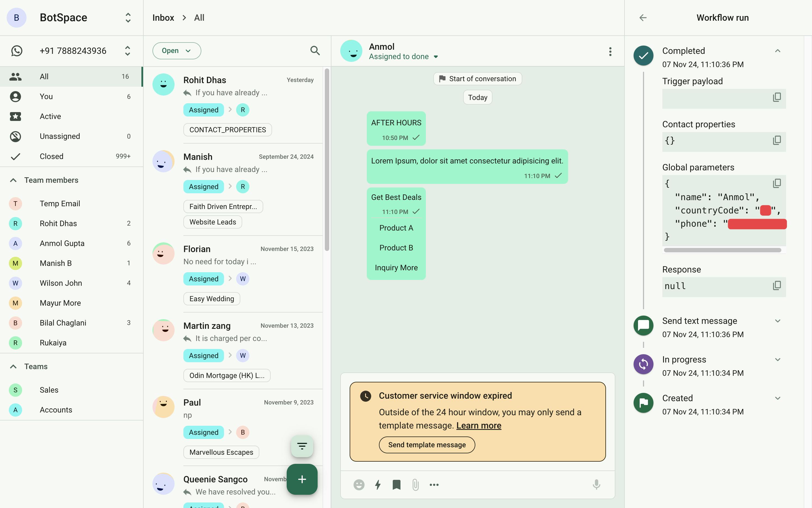This screenshot has width=812, height=508.
Task: Expand the In progress step
Action: click(777, 359)
